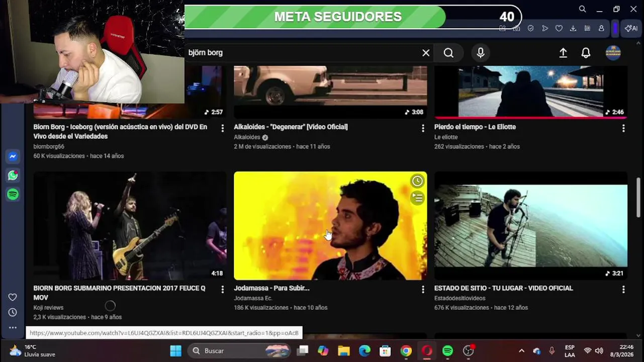Open Google Chrome from the taskbar

pyautogui.click(x=406, y=351)
